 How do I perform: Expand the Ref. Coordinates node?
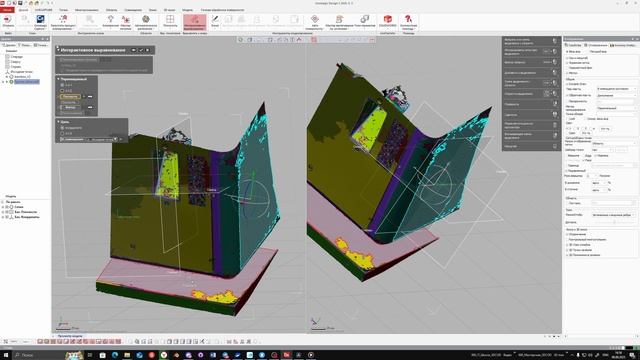coord(3,217)
